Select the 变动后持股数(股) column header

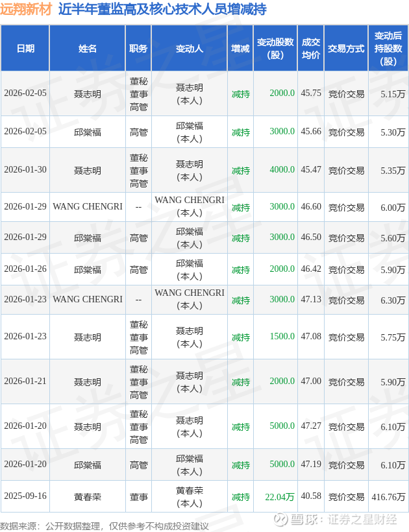point(388,49)
